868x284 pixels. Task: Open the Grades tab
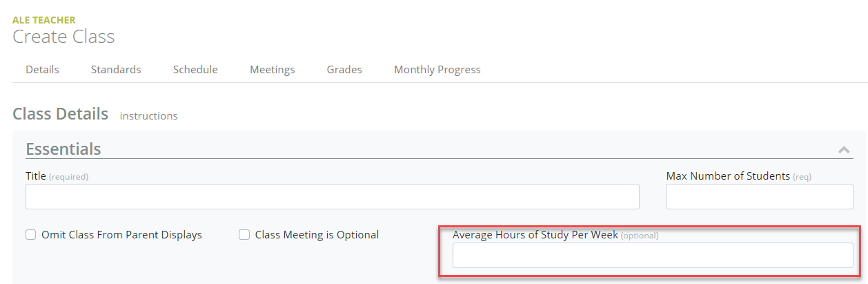344,70
